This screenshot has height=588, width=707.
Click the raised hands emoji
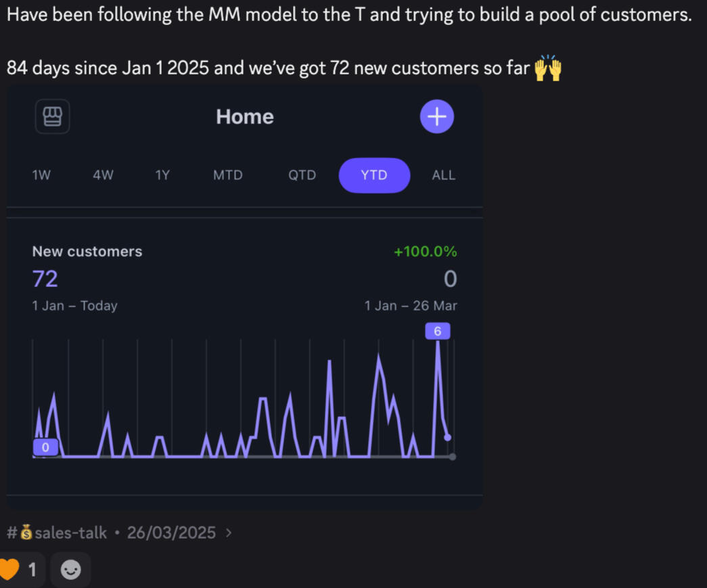tap(548, 69)
